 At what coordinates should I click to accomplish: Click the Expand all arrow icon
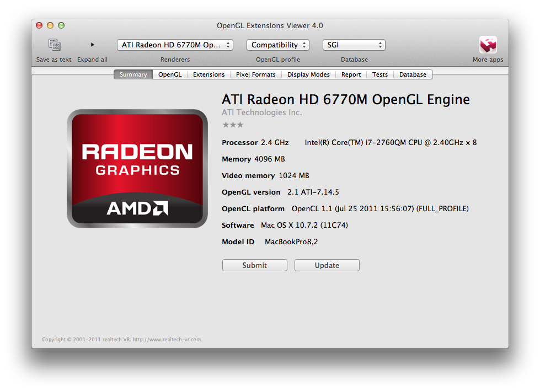point(92,45)
